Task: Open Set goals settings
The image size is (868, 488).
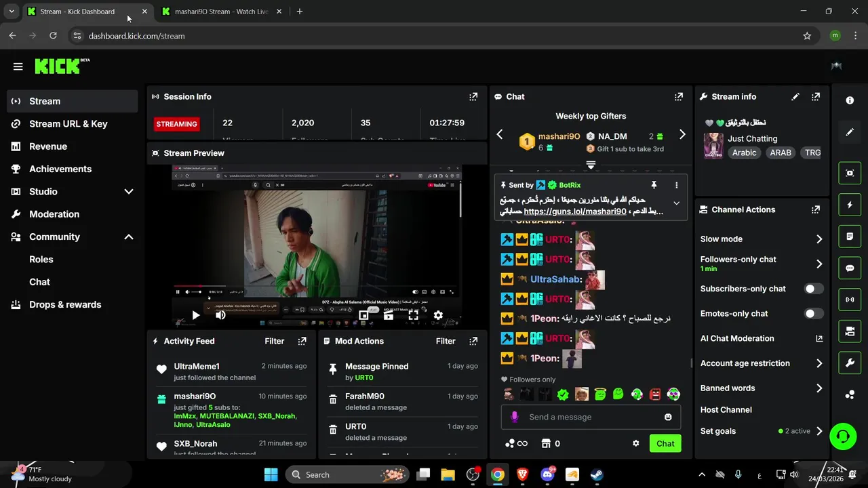Action: tap(762, 431)
